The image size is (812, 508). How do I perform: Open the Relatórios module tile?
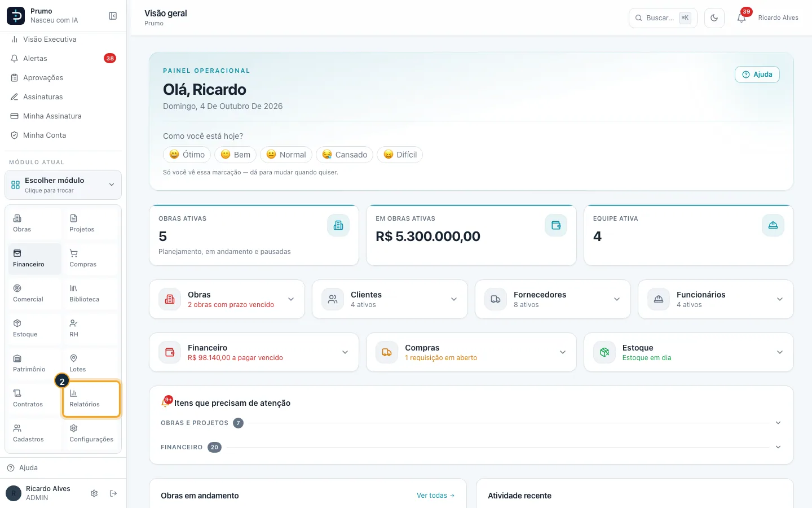tap(91, 399)
